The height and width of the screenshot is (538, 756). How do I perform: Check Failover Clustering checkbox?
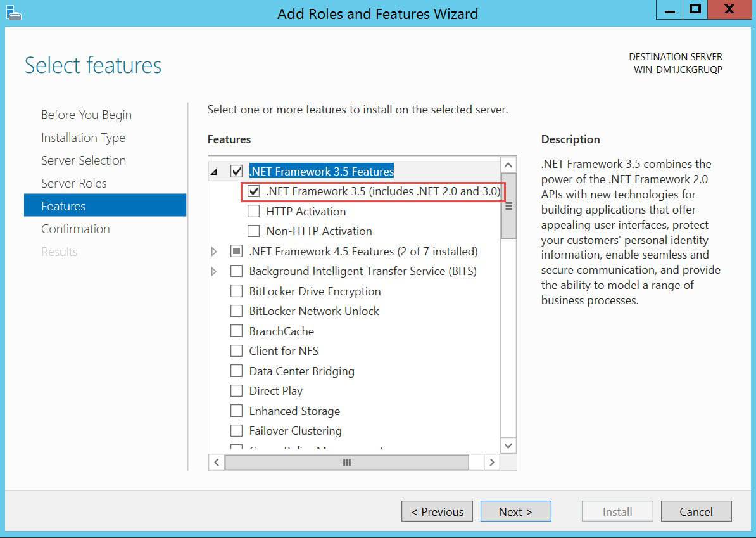tap(236, 431)
